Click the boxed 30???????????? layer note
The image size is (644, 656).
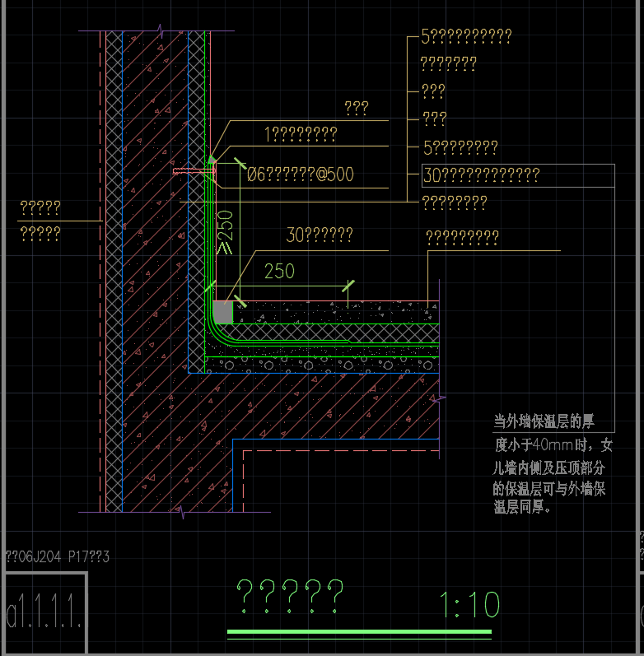(518, 175)
